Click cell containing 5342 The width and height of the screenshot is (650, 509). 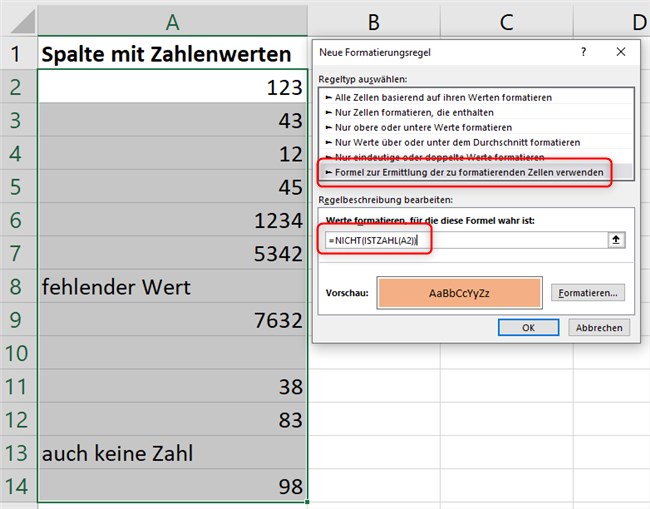click(172, 253)
